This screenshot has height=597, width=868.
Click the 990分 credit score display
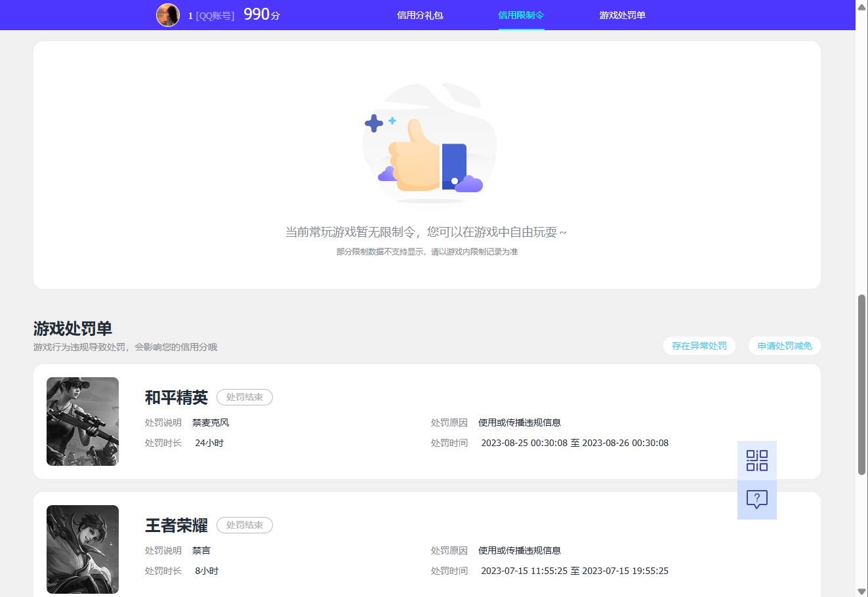pos(260,14)
